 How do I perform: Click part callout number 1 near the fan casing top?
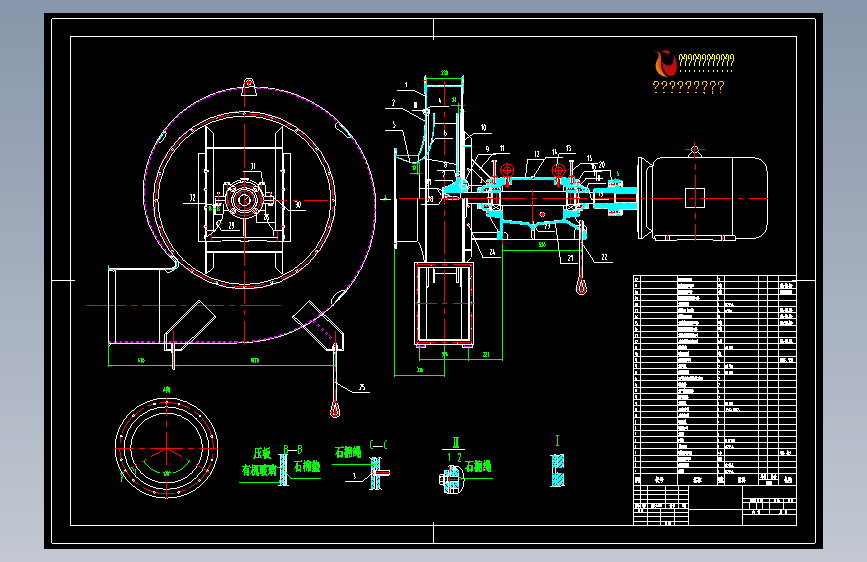(406, 85)
